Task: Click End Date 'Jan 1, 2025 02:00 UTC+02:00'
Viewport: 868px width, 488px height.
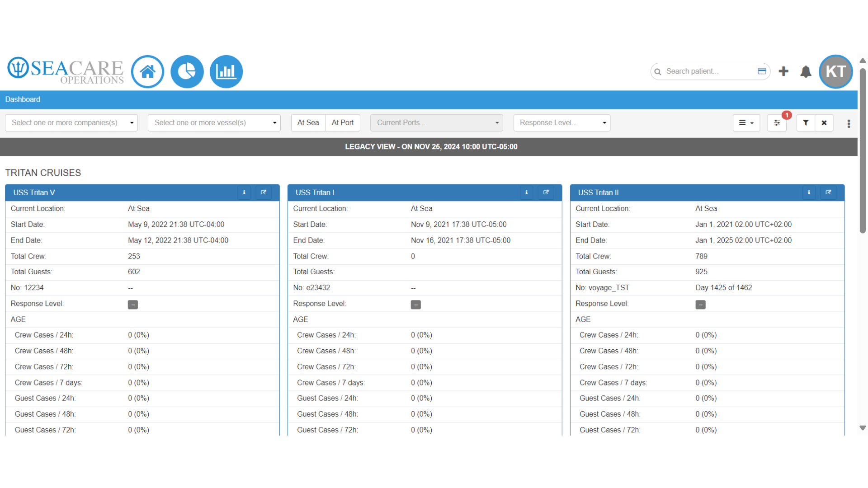Action: tap(744, 240)
